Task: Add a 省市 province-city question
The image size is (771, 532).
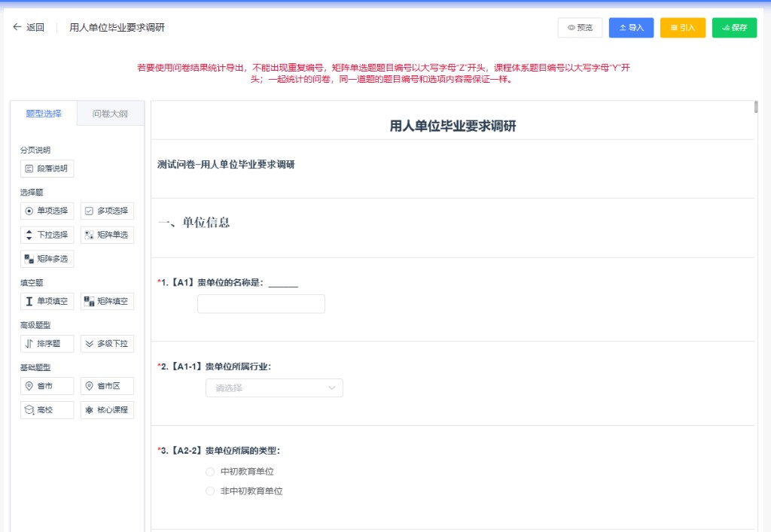Action: coord(47,385)
